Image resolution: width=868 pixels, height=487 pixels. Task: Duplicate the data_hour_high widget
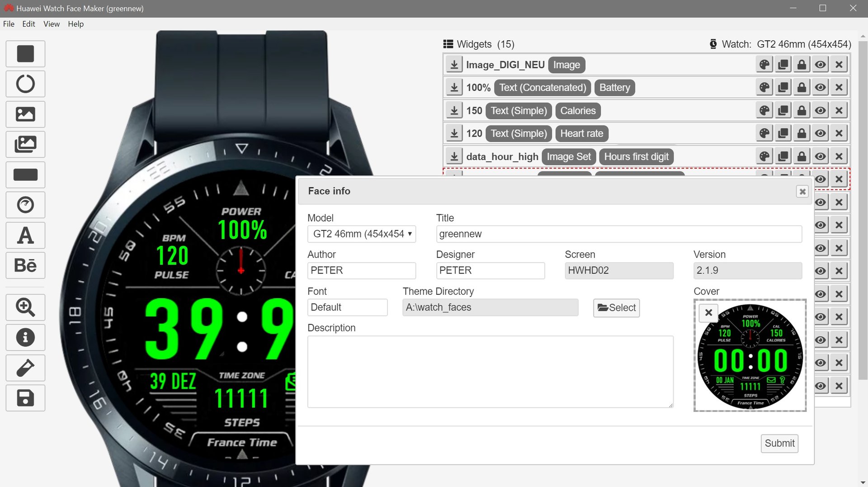click(x=783, y=156)
